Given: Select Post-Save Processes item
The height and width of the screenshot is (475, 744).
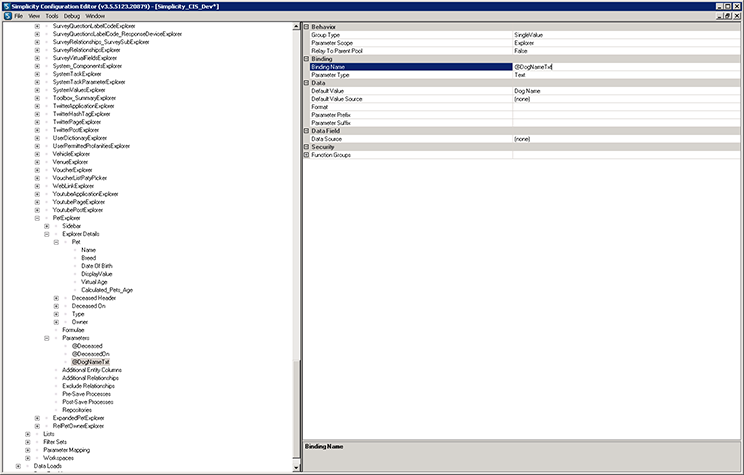Looking at the screenshot, I should pyautogui.click(x=88, y=402).
